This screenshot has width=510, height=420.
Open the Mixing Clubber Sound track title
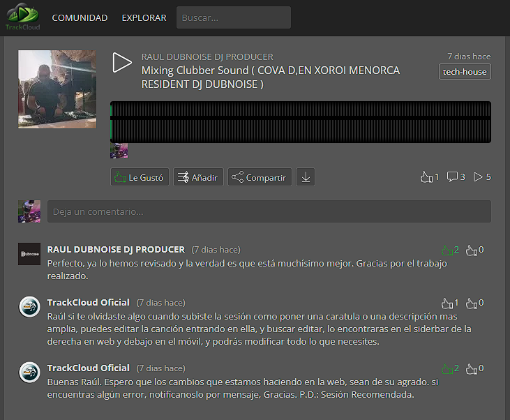pyautogui.click(x=270, y=77)
